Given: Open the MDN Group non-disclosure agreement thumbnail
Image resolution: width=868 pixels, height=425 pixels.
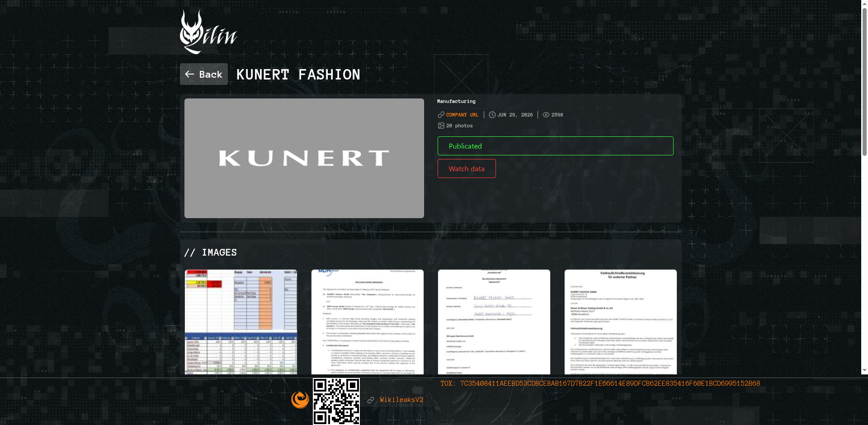Looking at the screenshot, I should pos(368,322).
